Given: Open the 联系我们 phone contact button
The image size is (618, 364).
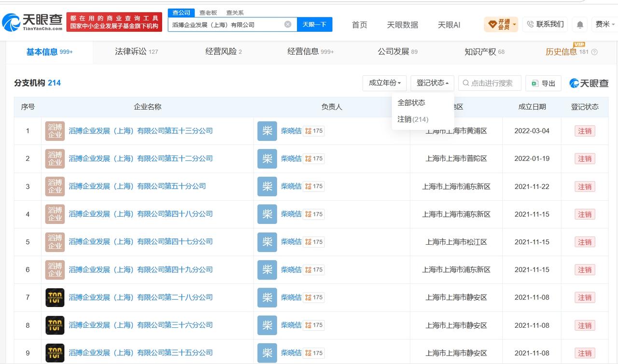Looking at the screenshot, I should [x=545, y=24].
